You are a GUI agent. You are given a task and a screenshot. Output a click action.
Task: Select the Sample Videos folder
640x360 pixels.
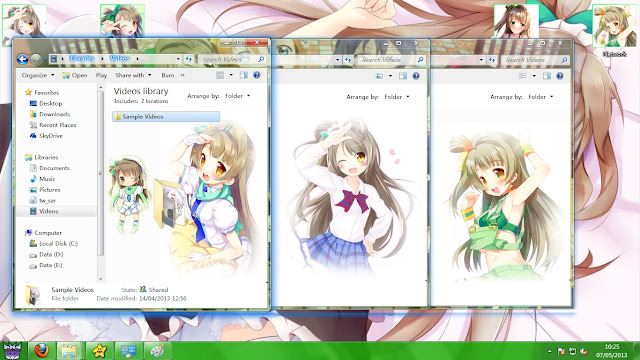[x=166, y=117]
